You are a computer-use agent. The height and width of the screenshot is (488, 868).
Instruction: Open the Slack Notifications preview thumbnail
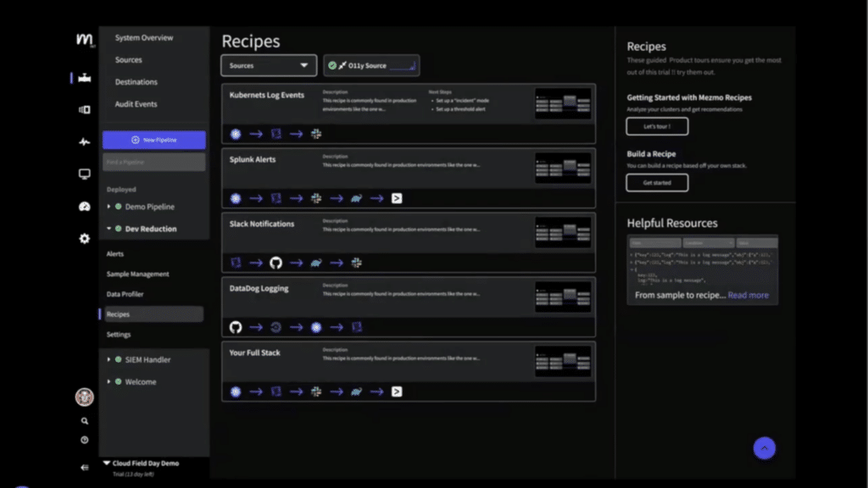(563, 232)
